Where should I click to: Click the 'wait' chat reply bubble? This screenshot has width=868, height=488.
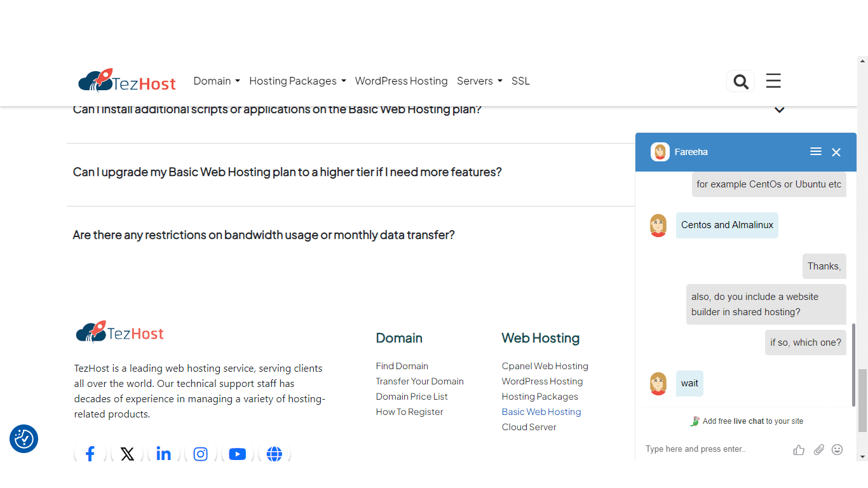point(689,383)
